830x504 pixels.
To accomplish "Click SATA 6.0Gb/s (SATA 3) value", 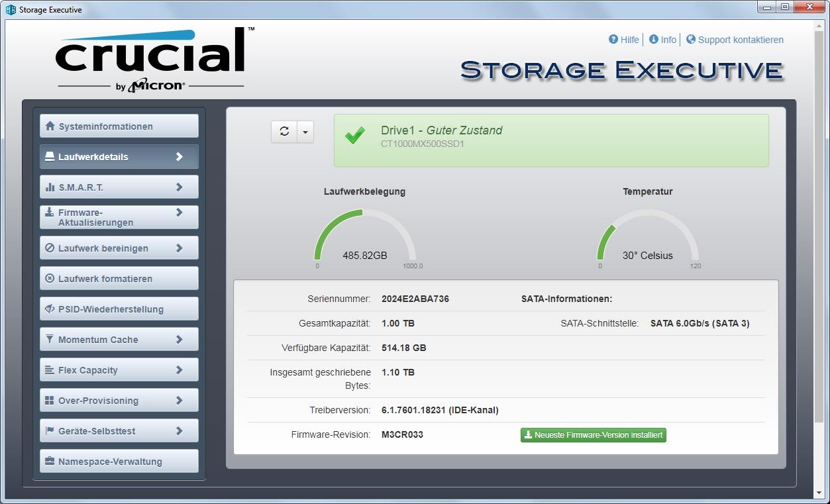I will coord(700,323).
